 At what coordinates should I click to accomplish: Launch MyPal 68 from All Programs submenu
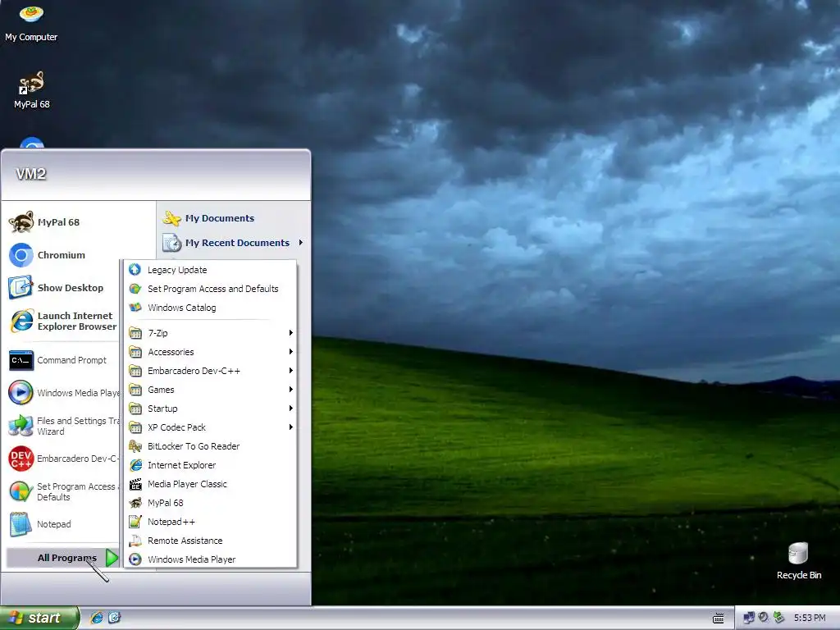pyautogui.click(x=211, y=503)
